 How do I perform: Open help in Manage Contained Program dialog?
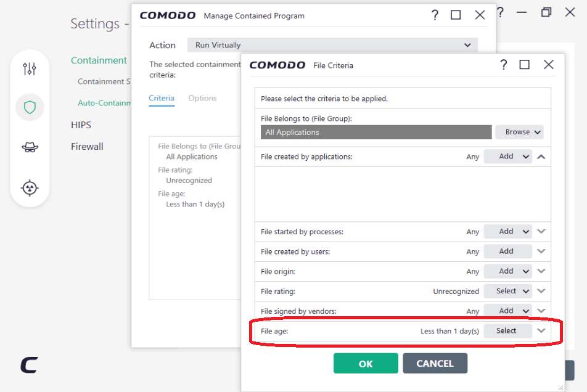(x=435, y=15)
